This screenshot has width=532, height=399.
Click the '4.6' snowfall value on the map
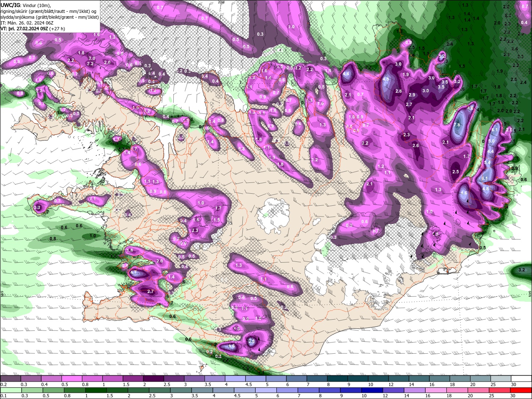(464, 193)
